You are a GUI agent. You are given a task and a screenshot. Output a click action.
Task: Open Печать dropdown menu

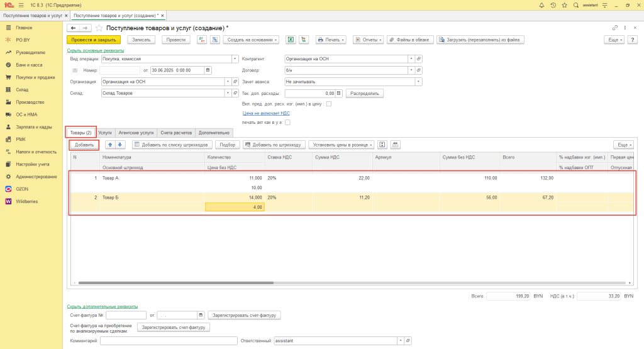[x=331, y=40]
